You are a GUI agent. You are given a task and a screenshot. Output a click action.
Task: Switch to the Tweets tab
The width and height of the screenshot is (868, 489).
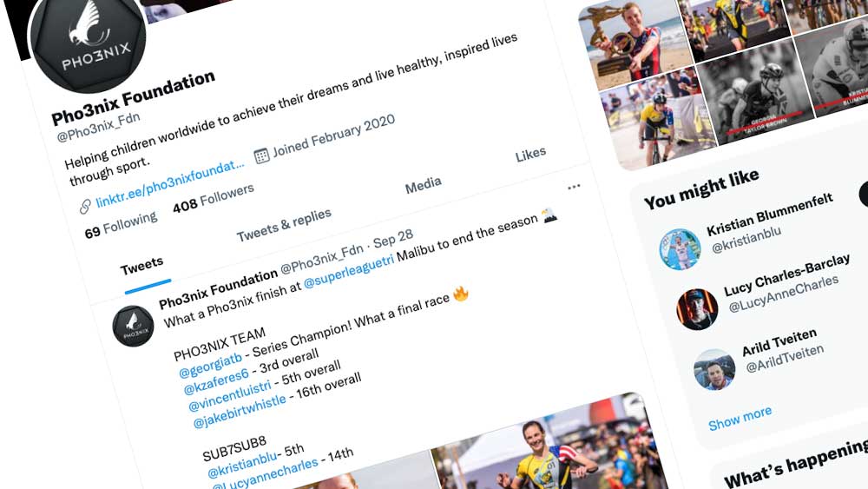141,267
